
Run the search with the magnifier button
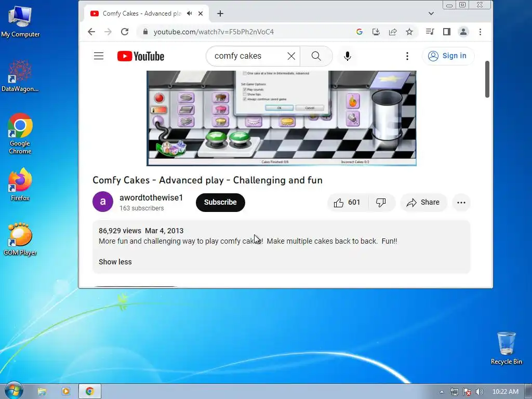click(316, 56)
